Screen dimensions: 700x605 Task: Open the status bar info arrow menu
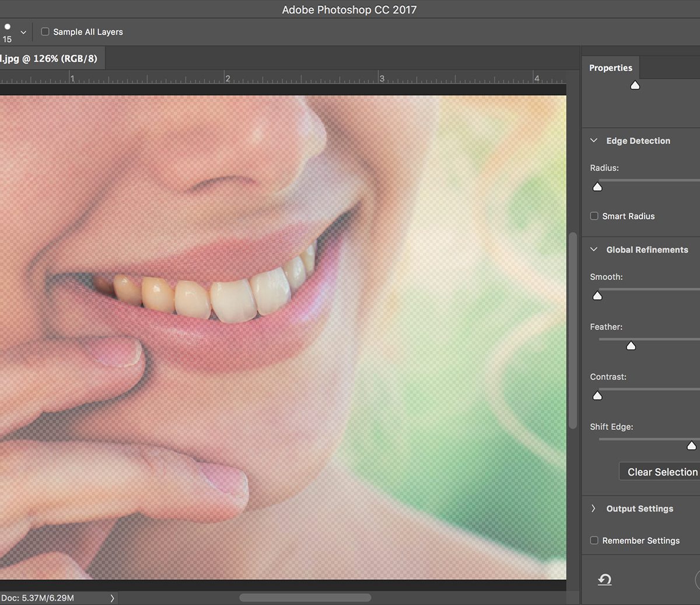coord(112,598)
